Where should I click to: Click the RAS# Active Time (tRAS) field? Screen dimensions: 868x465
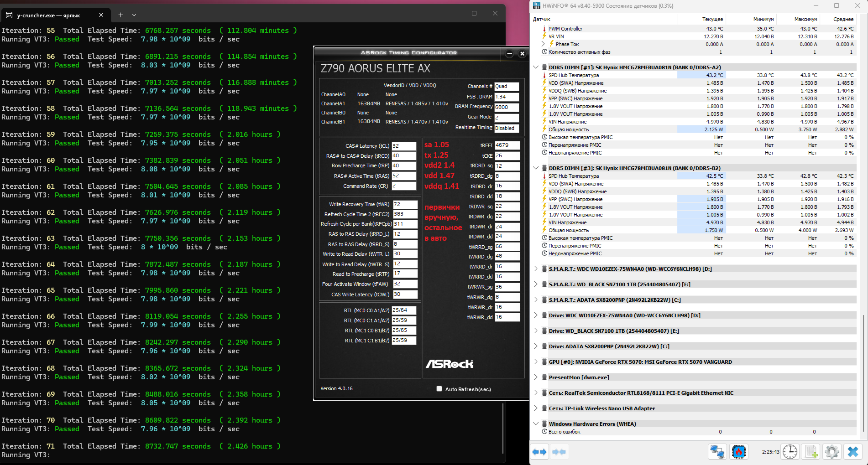pos(404,176)
